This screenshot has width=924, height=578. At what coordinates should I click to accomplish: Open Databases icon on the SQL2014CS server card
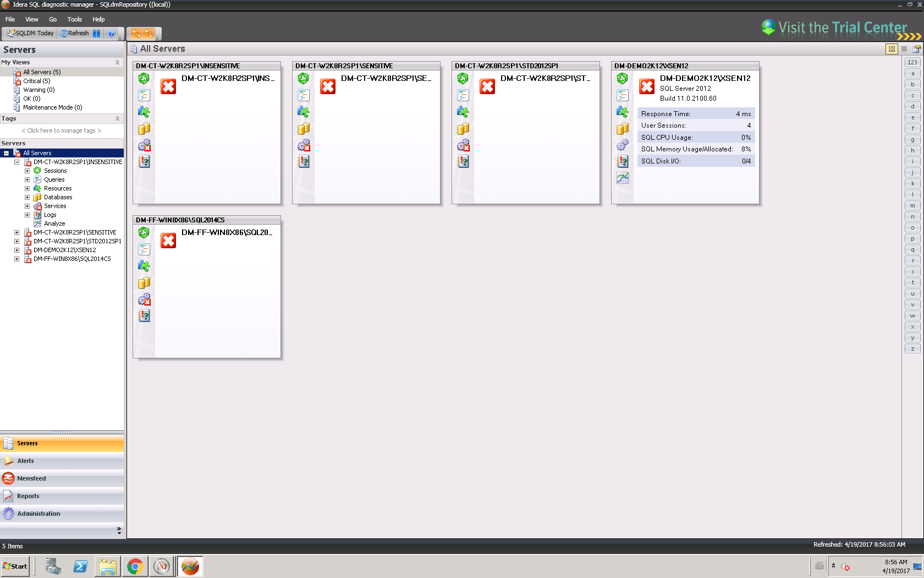tap(144, 283)
